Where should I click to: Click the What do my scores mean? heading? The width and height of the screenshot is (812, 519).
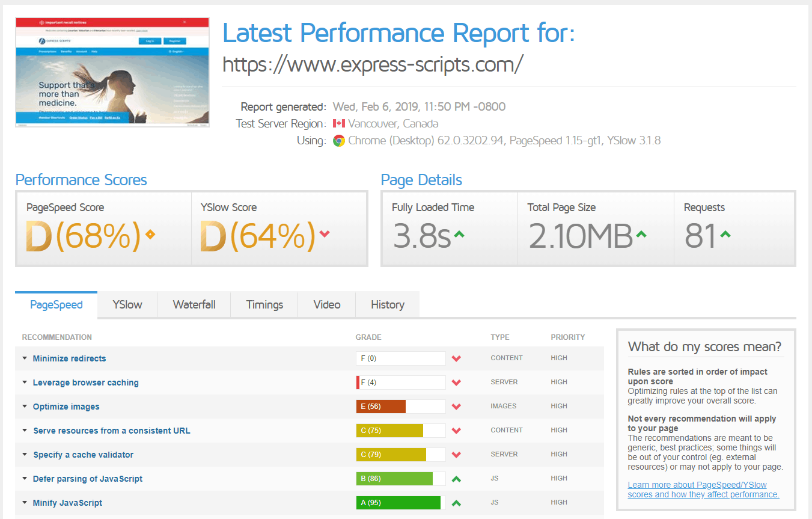point(705,347)
